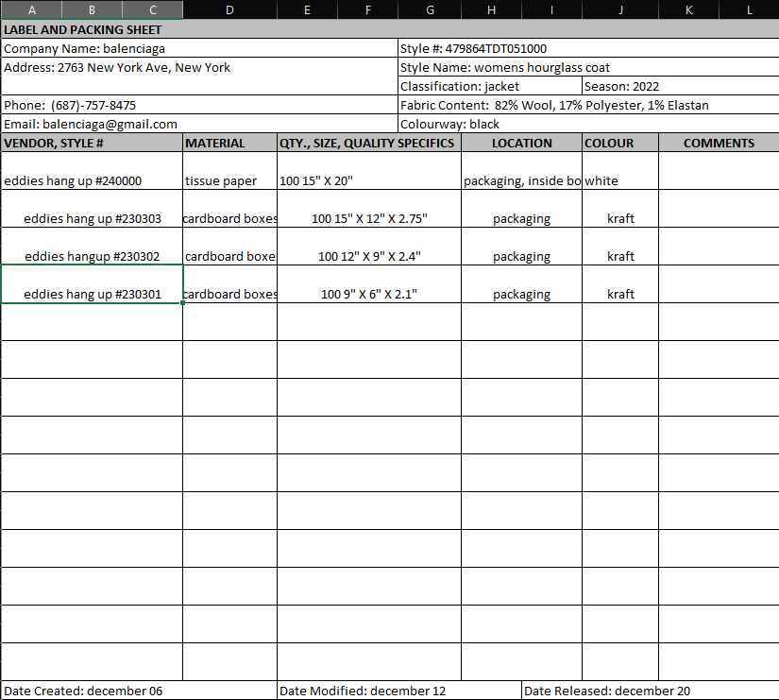Select the 100 9" X 6" X 2.1" cell
The image size is (779, 700).
369,284
